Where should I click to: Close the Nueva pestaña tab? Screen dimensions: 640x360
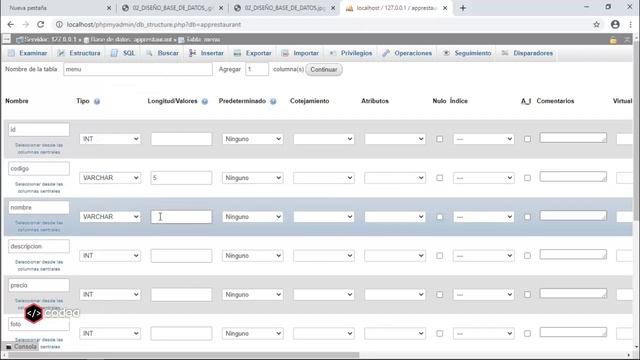[109, 8]
